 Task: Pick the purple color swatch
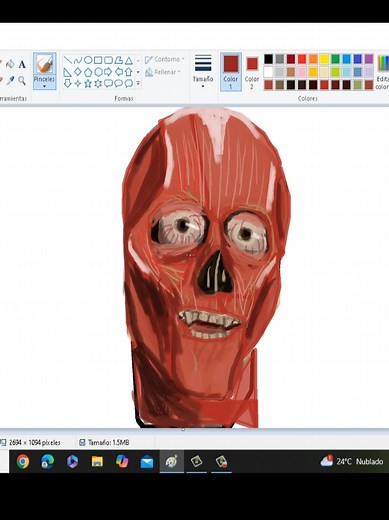coord(369,59)
